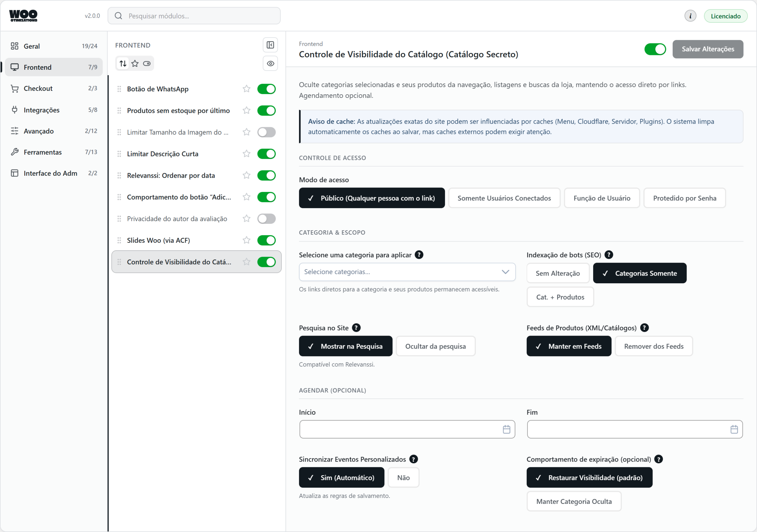The image size is (757, 532).
Task: Open the Checkout section
Action: [x=54, y=88]
